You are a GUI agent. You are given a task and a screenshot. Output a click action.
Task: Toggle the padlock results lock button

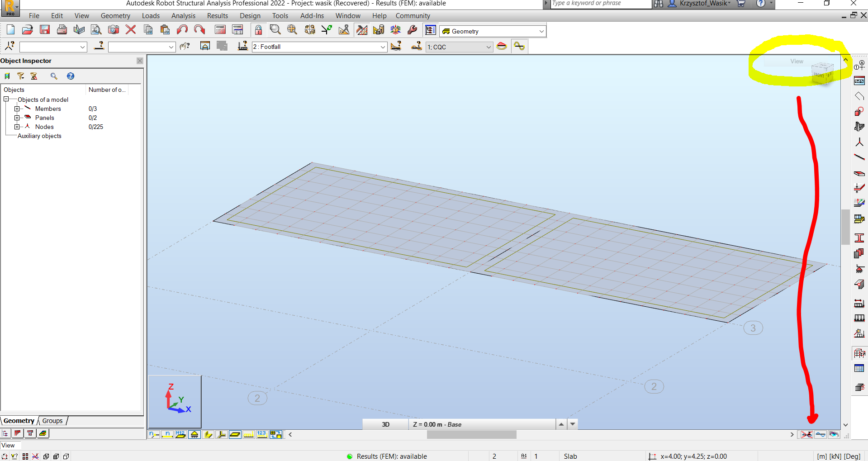258,30
